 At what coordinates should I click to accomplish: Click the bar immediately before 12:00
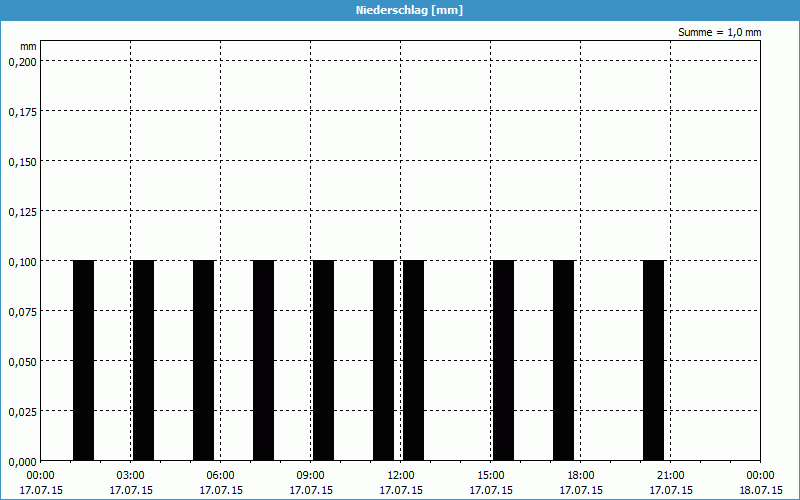(x=383, y=360)
